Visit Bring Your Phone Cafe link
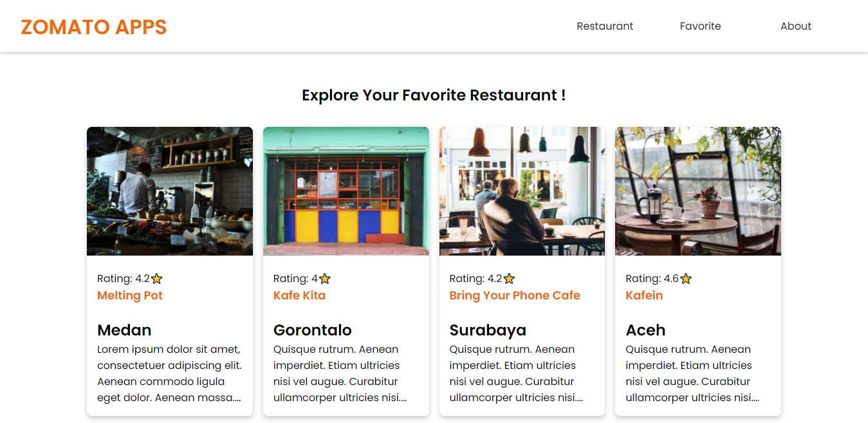 click(515, 296)
